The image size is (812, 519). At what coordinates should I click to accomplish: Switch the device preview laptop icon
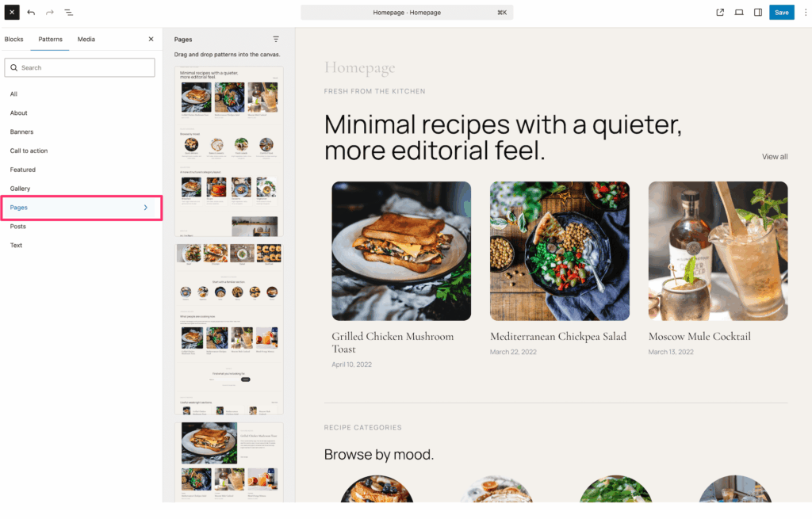739,13
